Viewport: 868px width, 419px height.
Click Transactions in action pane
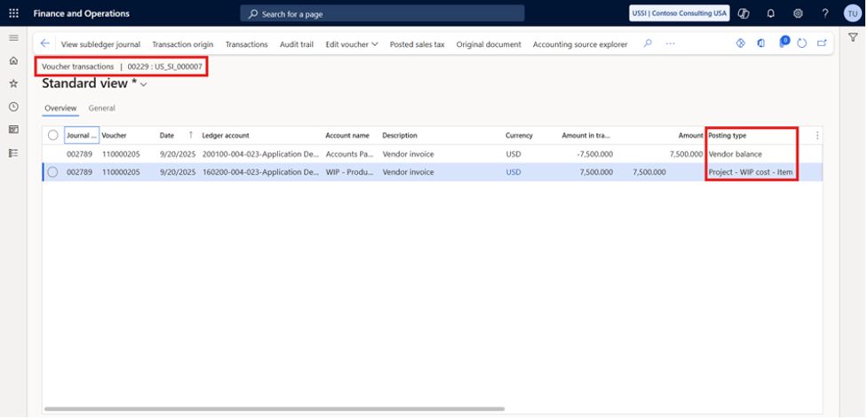pyautogui.click(x=246, y=44)
